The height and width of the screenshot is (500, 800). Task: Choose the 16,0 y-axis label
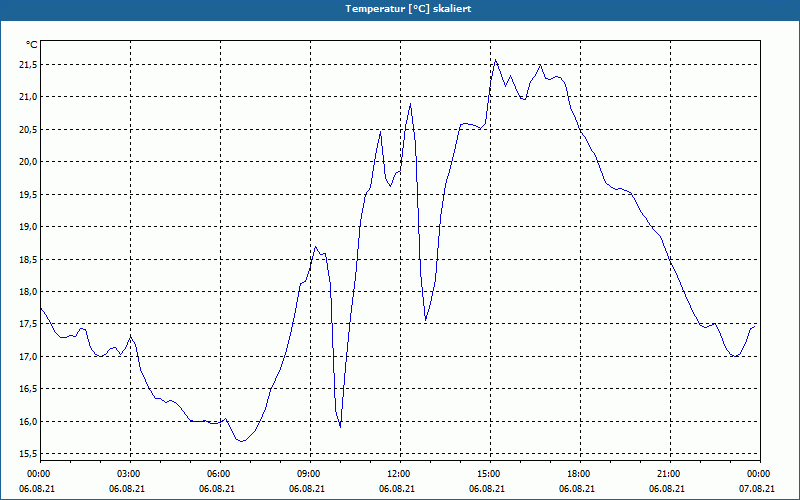29,421
